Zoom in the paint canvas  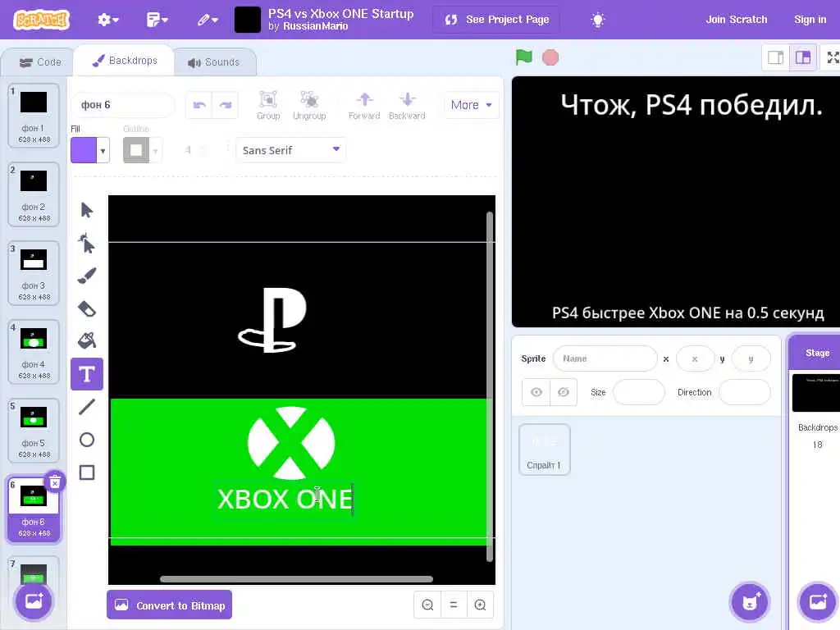pyautogui.click(x=480, y=605)
